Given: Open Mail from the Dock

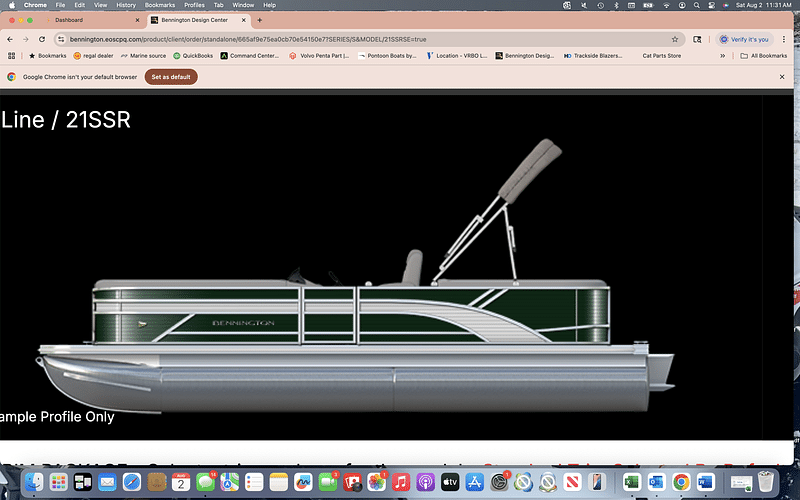Looking at the screenshot, I should (107, 482).
